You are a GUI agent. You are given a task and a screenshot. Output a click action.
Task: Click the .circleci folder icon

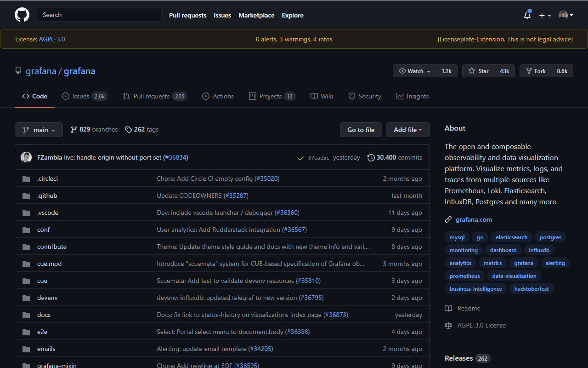tap(26, 178)
